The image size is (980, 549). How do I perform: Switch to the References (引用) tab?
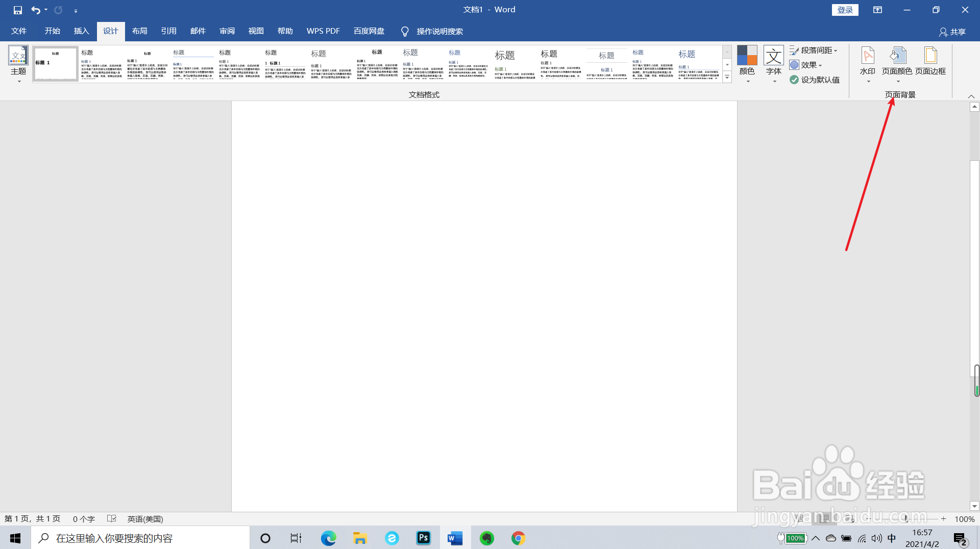tap(168, 31)
